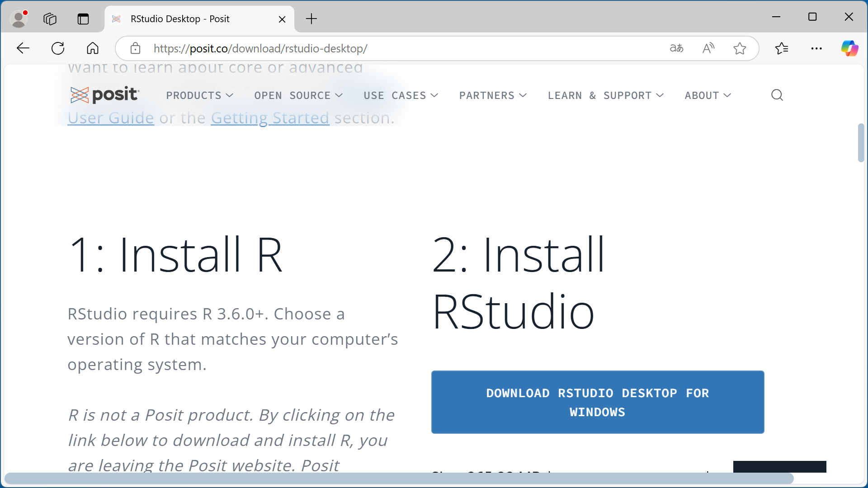Add page to favorites star icon
Viewport: 868px width, 488px height.
(x=740, y=48)
